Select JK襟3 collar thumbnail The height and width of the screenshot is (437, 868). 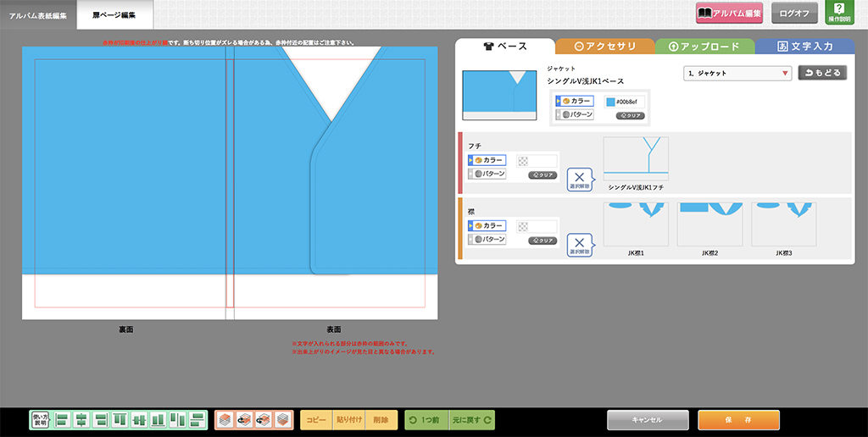tap(784, 224)
